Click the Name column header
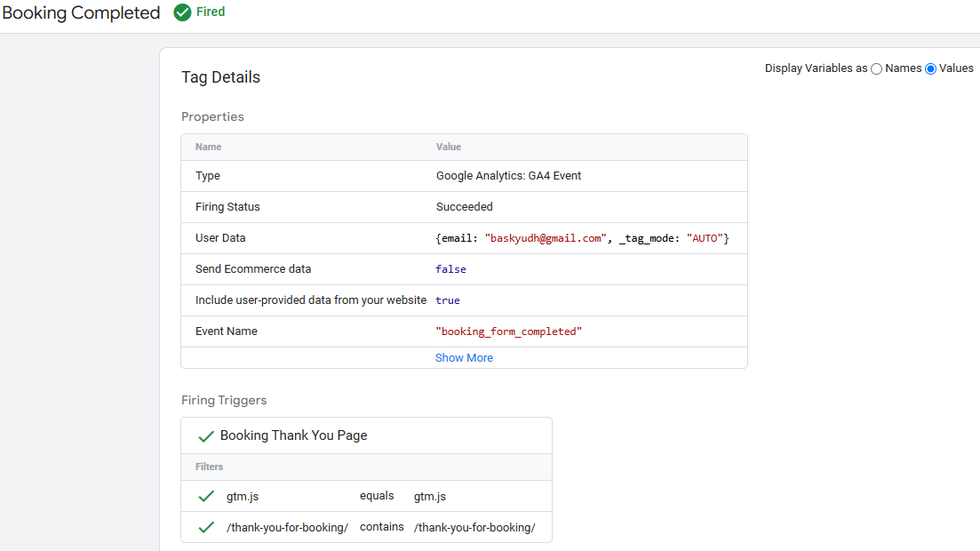Screen dimensions: 980x551 pyautogui.click(x=209, y=147)
